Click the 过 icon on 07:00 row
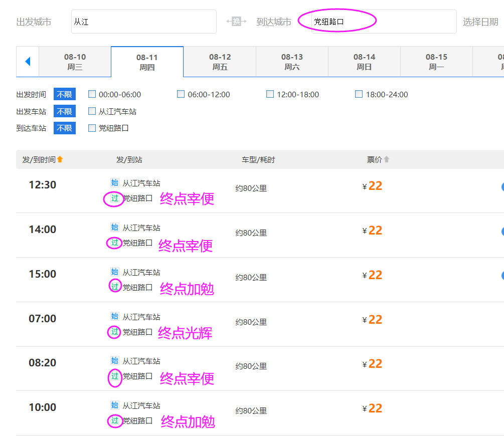 coord(115,332)
